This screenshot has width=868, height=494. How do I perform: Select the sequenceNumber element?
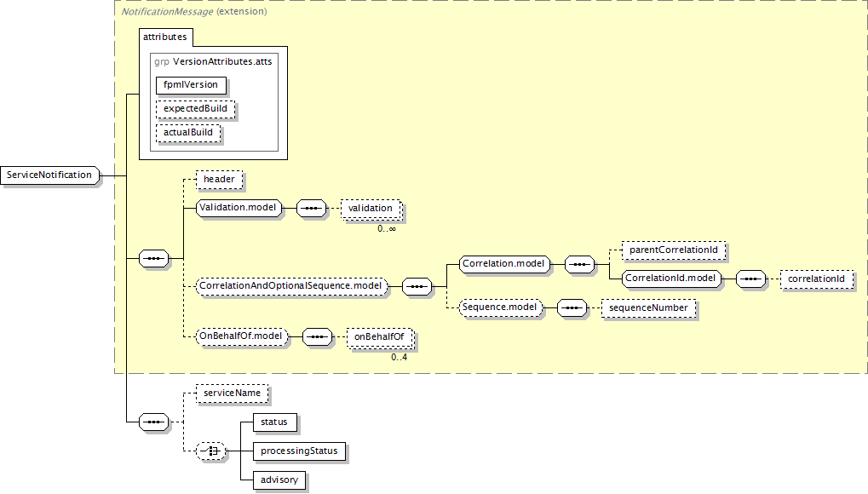tap(649, 308)
